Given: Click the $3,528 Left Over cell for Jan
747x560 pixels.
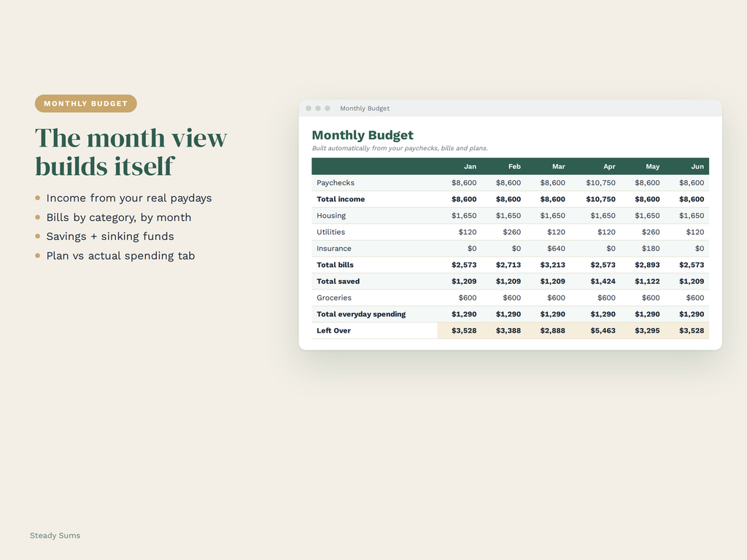Looking at the screenshot, I should point(464,330).
